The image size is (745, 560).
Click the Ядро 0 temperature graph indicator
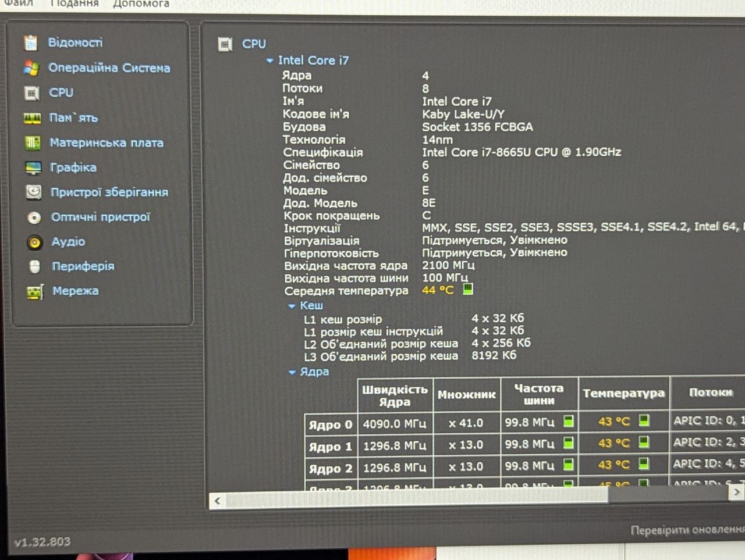coord(644,420)
